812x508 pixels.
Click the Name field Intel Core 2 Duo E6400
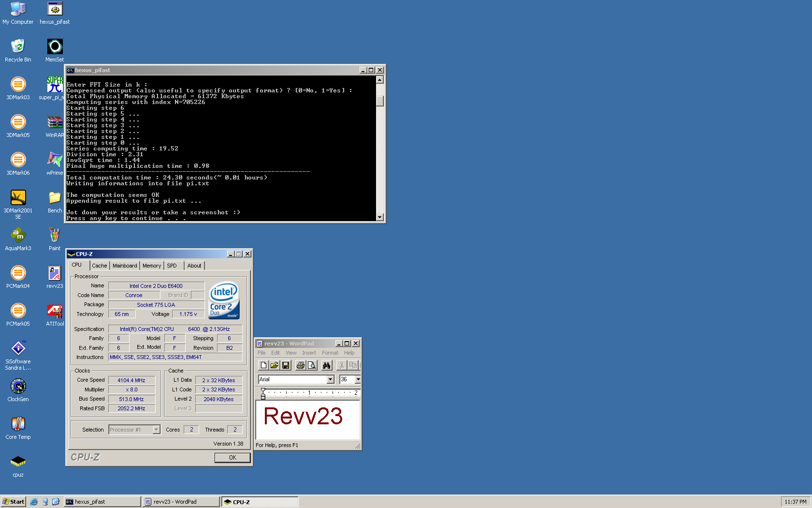click(x=156, y=286)
